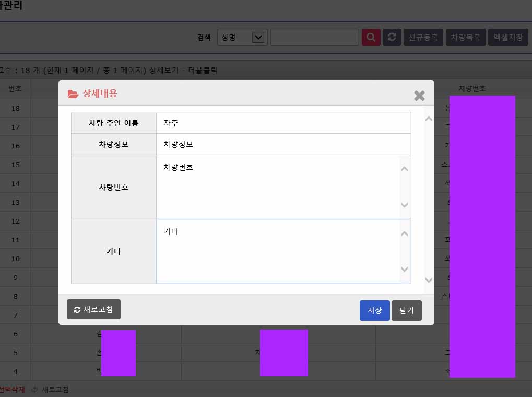The width and height of the screenshot is (532, 397).
Task: Close the 상세내용 dialog with X icon
Action: pyautogui.click(x=419, y=96)
